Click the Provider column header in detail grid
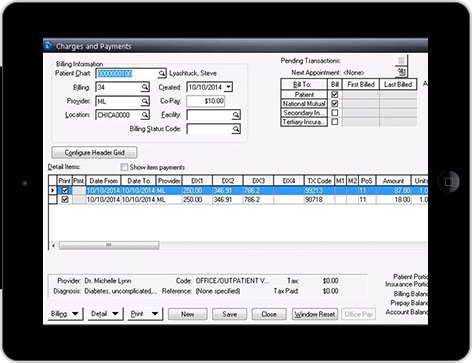The width and height of the screenshot is (472, 363). 169,181
